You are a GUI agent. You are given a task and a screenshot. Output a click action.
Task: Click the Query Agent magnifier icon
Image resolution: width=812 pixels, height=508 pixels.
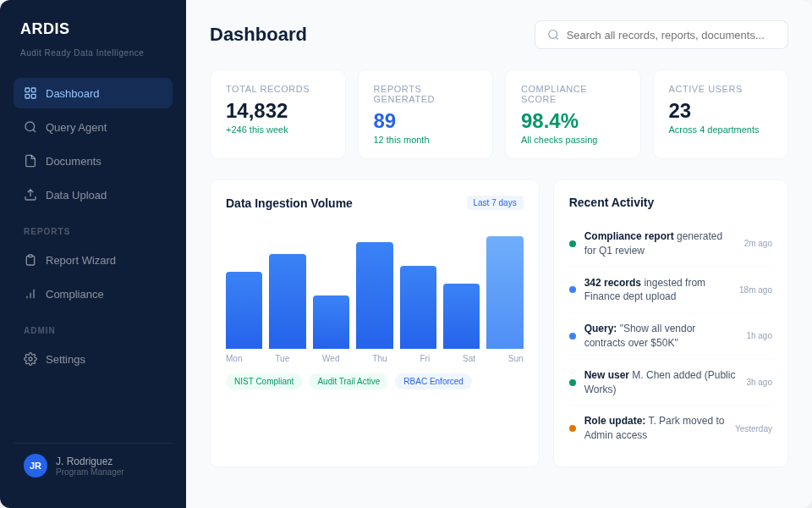30,127
